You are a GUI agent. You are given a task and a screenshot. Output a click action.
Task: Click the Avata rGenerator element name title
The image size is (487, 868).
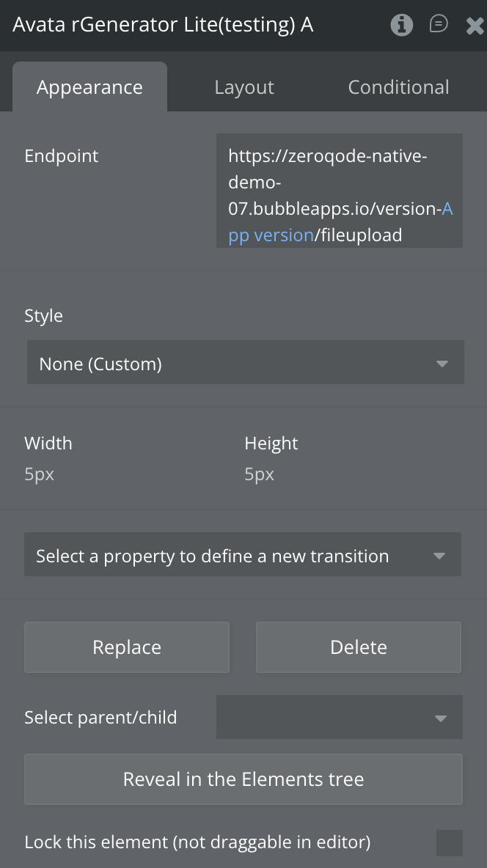(x=163, y=25)
